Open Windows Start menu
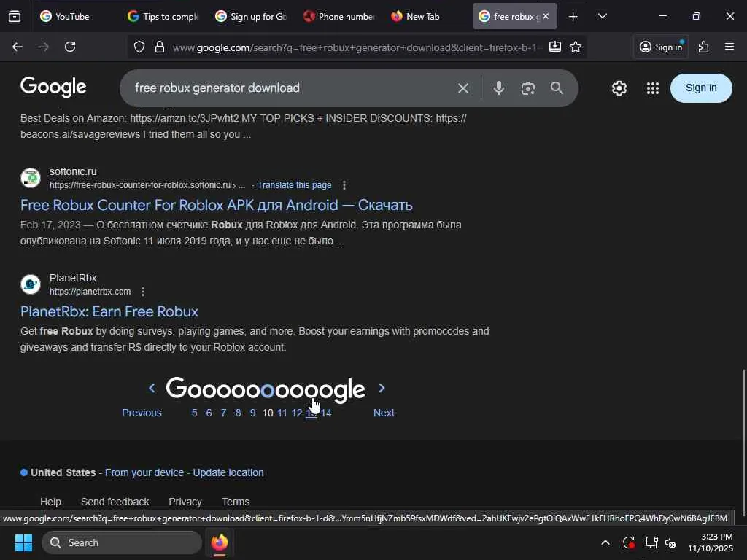747x560 pixels. click(23, 542)
